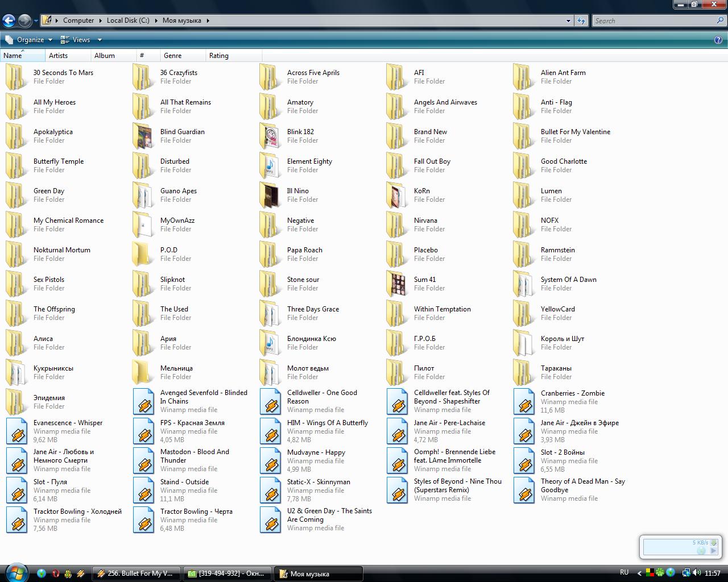This screenshot has width=728, height=582.
Task: Sort by the Artists column header
Action: [x=68, y=56]
